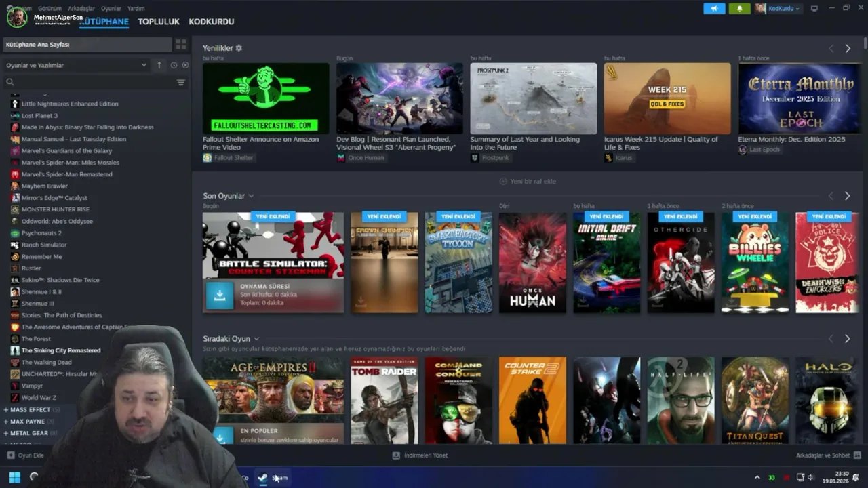The width and height of the screenshot is (868, 488).
Task: Open Initial Drift Online game cover
Action: [x=606, y=263]
